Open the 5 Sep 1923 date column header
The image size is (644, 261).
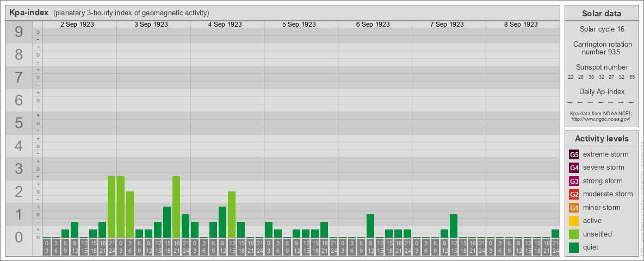(x=299, y=24)
